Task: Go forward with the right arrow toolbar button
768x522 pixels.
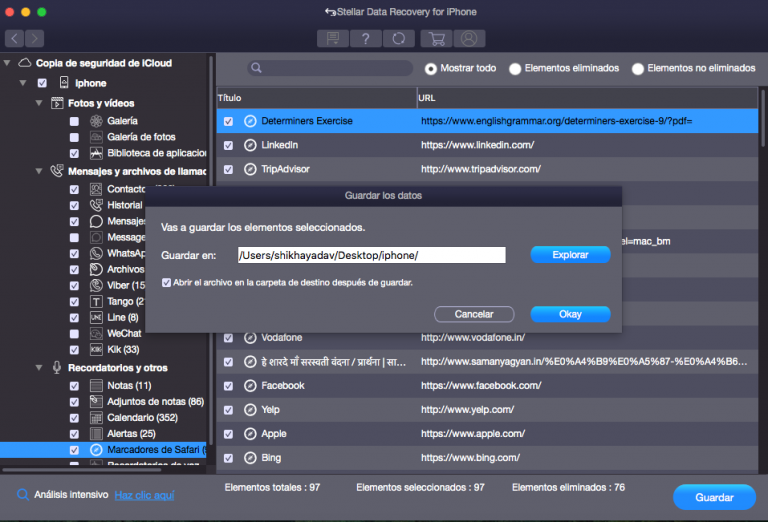Action: coord(34,38)
